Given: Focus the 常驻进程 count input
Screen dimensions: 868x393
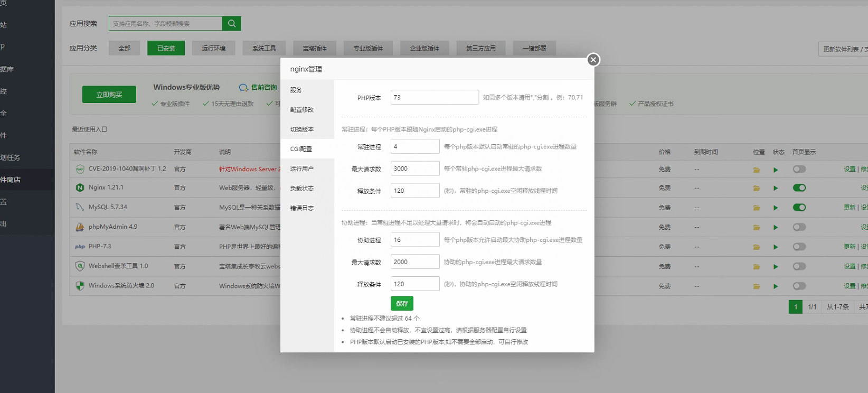Looking at the screenshot, I should tap(415, 146).
